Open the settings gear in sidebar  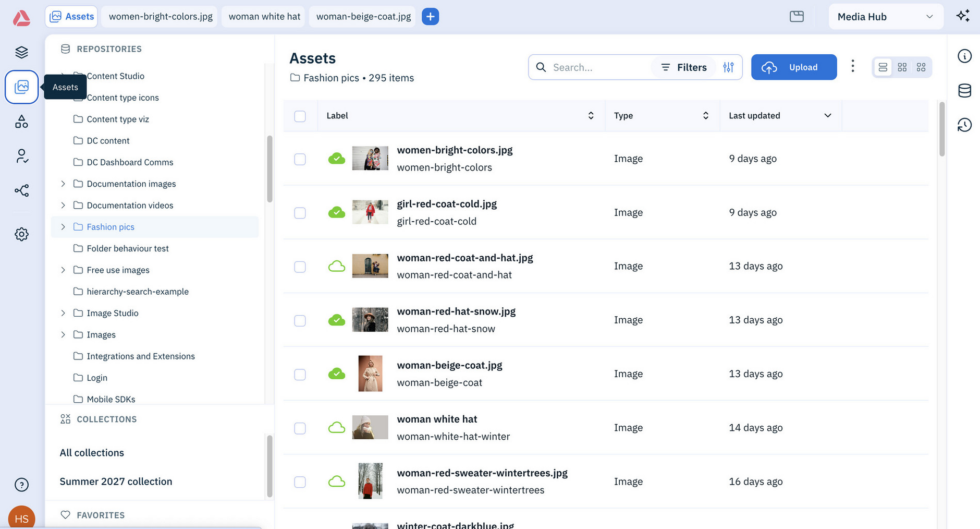point(21,234)
